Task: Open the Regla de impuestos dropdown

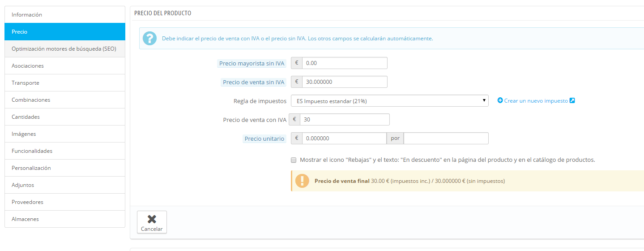Action: click(389, 101)
